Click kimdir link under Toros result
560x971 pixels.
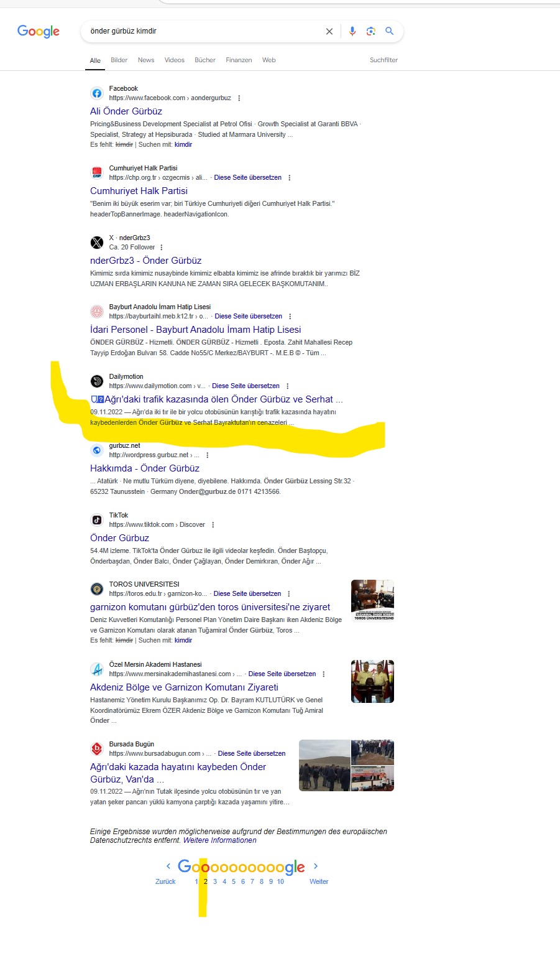[x=183, y=641]
